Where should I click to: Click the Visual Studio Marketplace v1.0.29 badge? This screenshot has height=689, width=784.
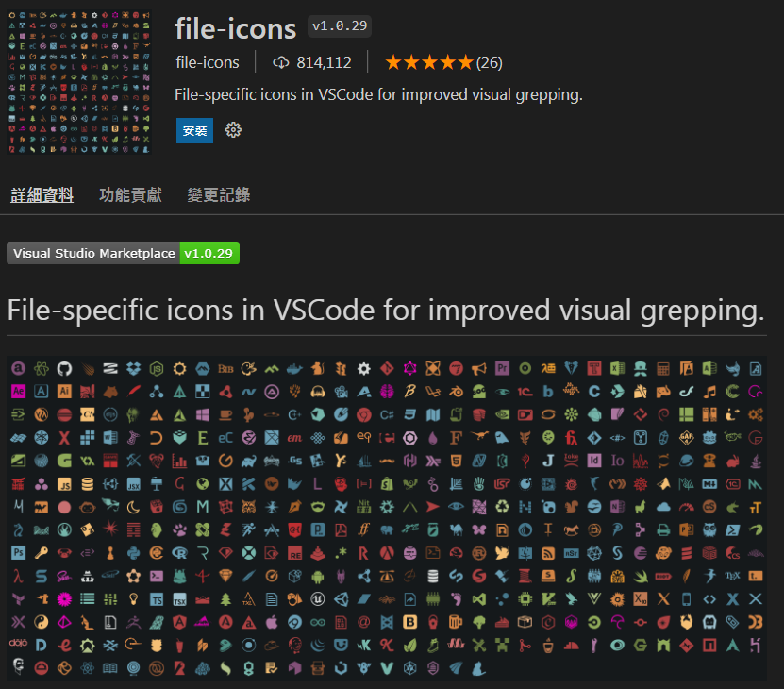pos(123,253)
